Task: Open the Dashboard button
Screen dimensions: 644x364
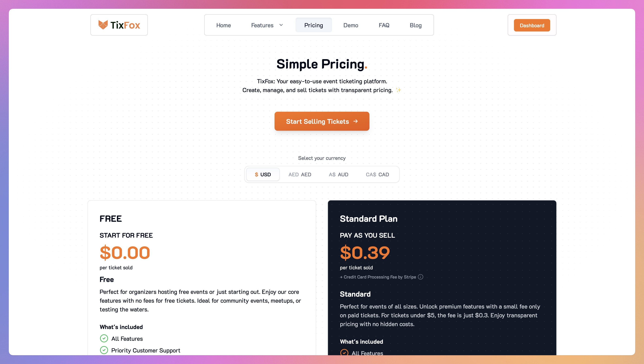Action: pos(532,25)
